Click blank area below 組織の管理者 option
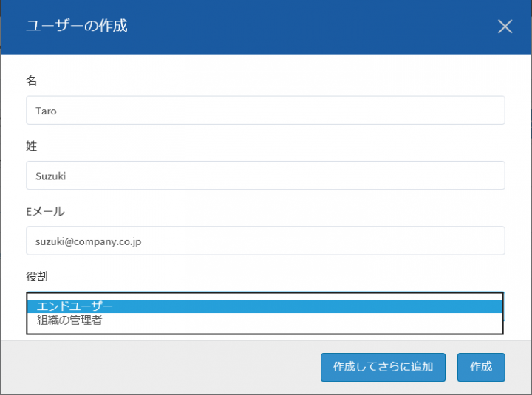Viewport: 532px width, 395px height. click(x=265, y=330)
